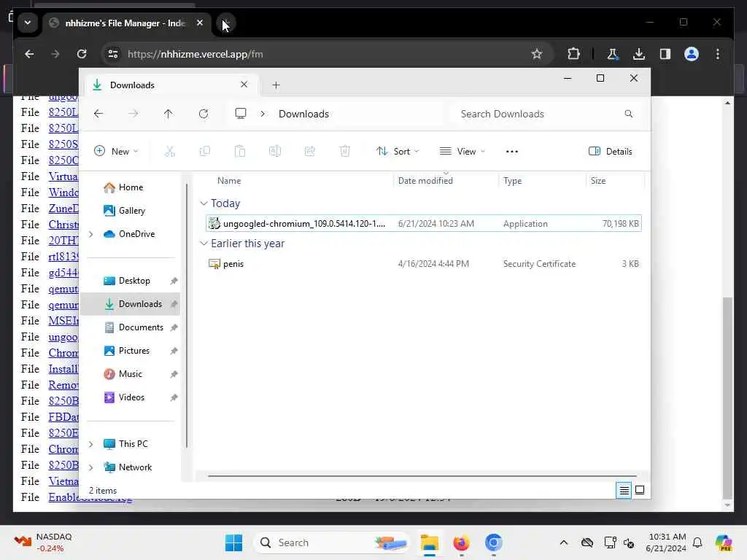
Task: Open Gallery in the navigation pane
Action: [x=131, y=211]
